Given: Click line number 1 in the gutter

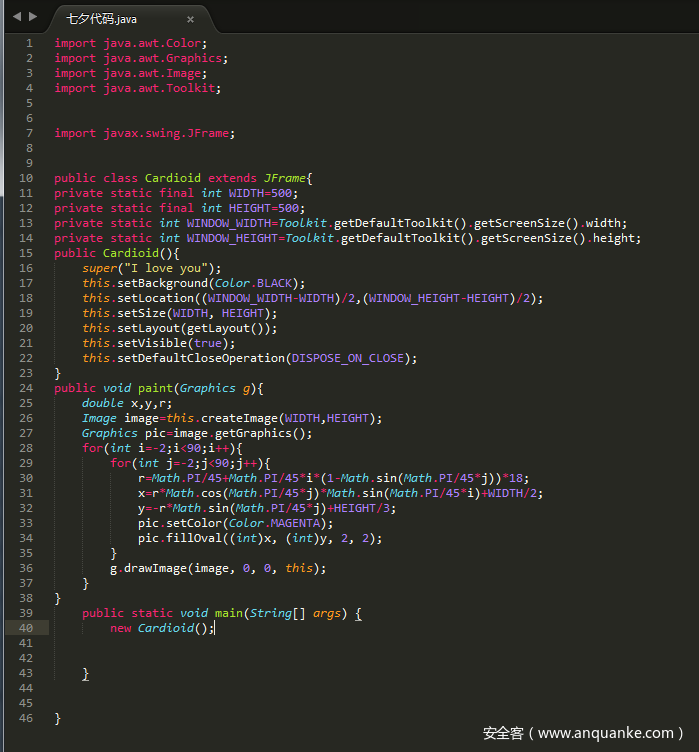Looking at the screenshot, I should coord(29,43).
